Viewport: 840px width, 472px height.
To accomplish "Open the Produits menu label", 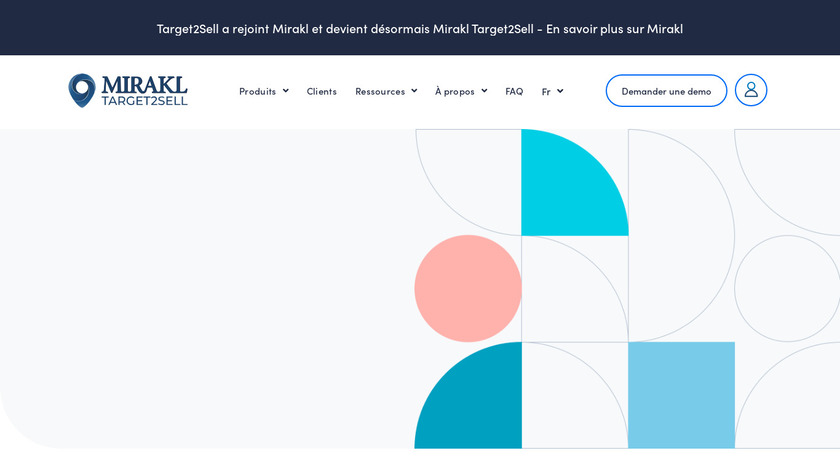I will point(257,91).
